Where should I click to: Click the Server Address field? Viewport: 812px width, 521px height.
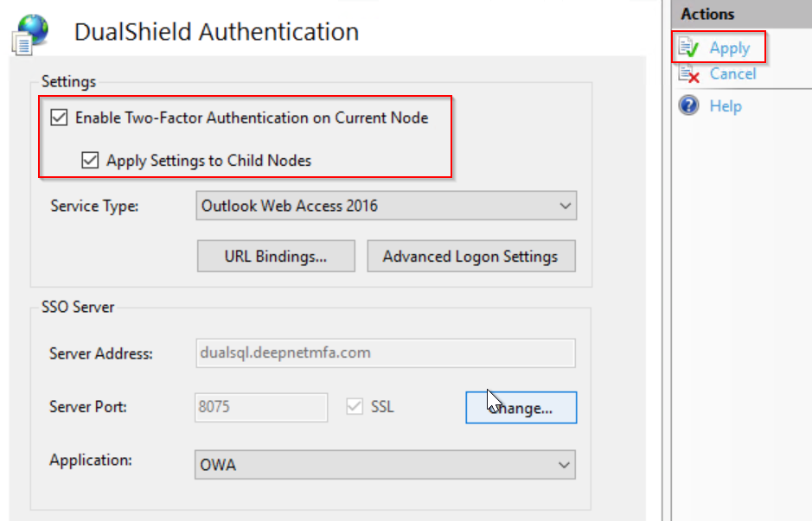tap(386, 353)
